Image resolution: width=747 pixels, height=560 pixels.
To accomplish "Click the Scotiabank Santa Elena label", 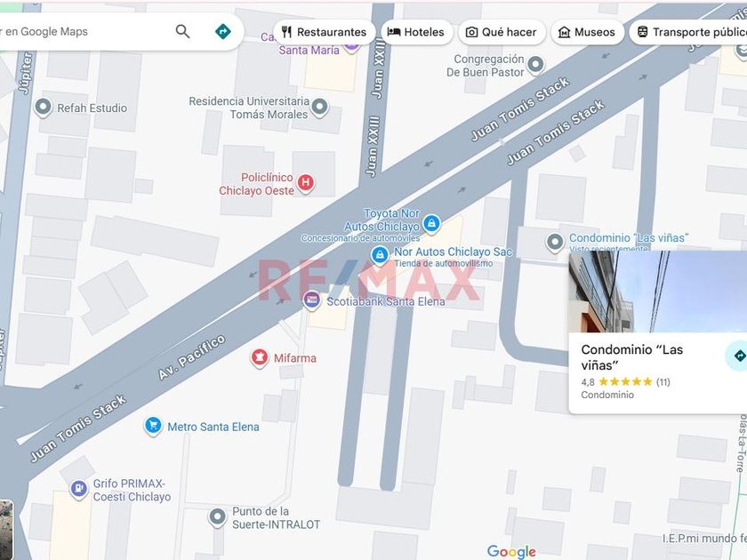I will click(x=386, y=301).
